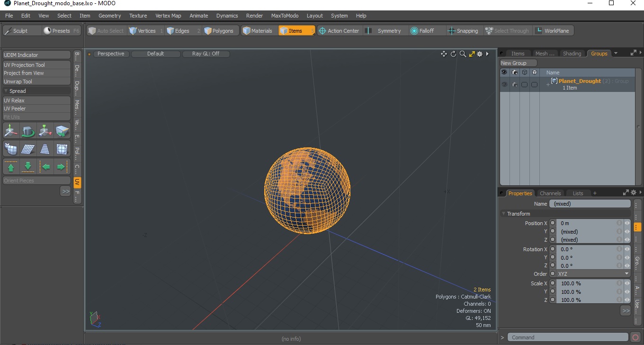Switch to the Channels tab

tap(550, 193)
